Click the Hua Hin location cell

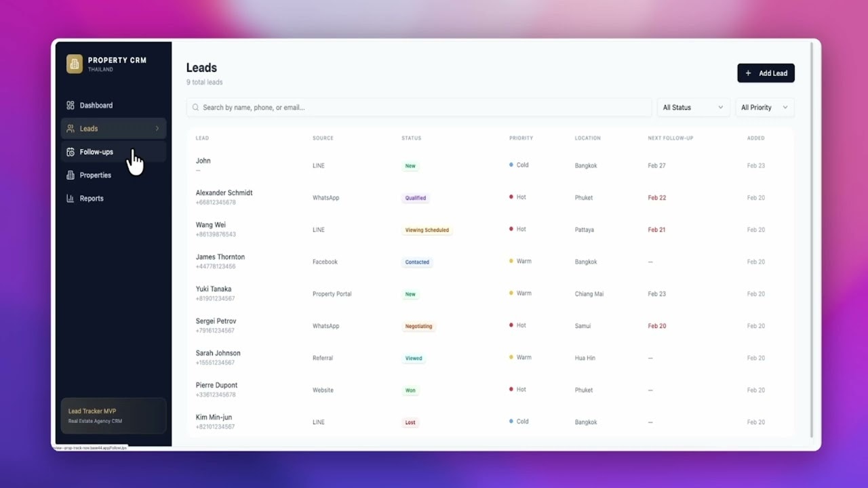(585, 358)
